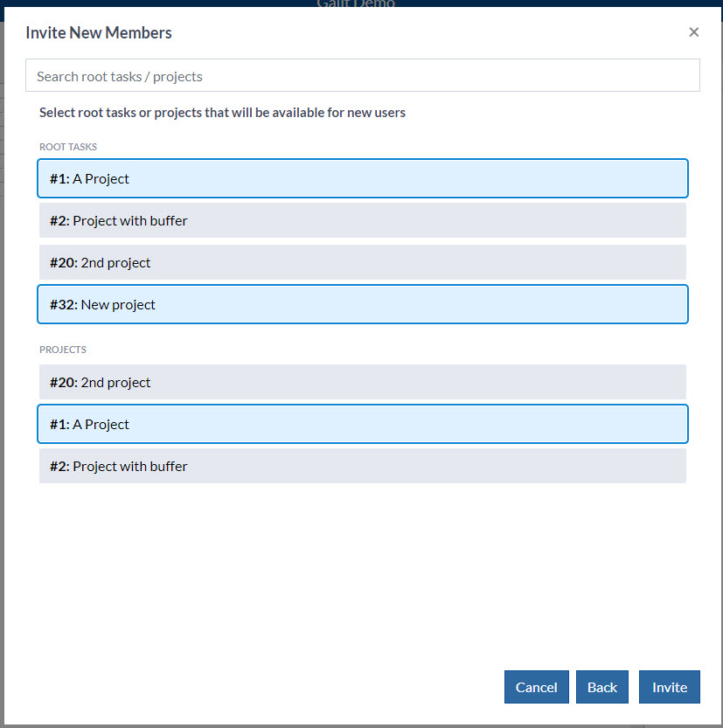Deselect #1: A Project in Projects section
This screenshot has height=728, width=723.
[x=363, y=424]
